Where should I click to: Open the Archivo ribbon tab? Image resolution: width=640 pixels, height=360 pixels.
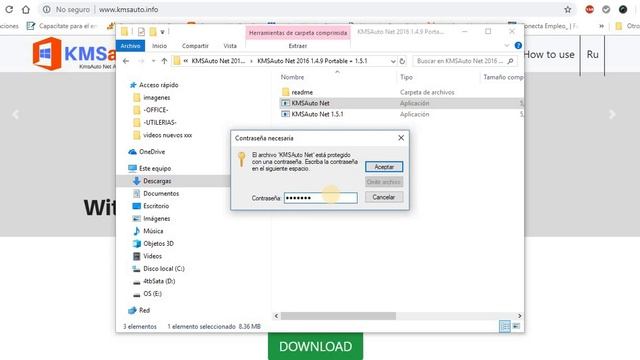click(x=130, y=46)
